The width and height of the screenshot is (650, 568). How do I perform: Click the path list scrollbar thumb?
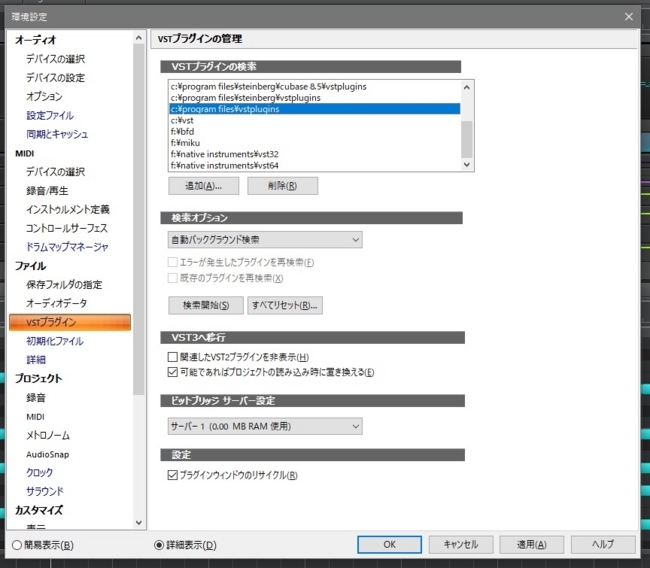(x=467, y=139)
